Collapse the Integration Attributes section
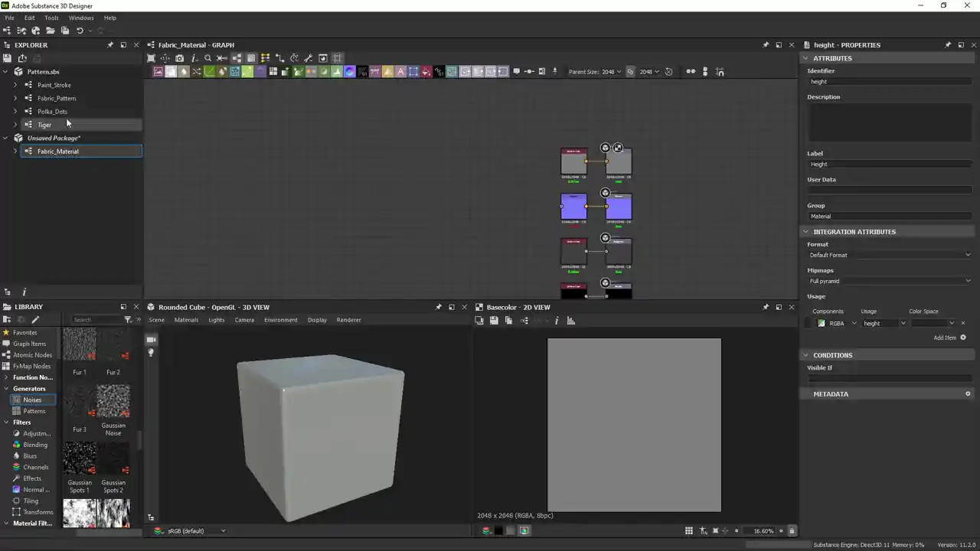The height and width of the screenshot is (551, 980). (805, 232)
